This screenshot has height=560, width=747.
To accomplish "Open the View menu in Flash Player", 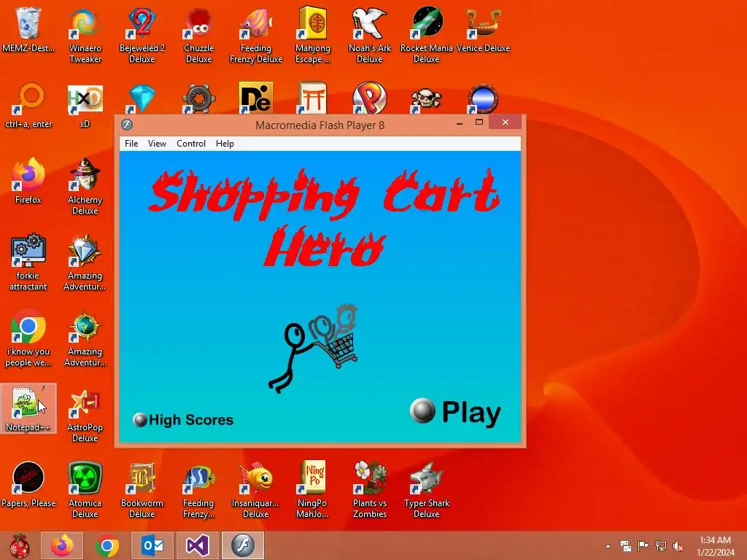I will (157, 144).
